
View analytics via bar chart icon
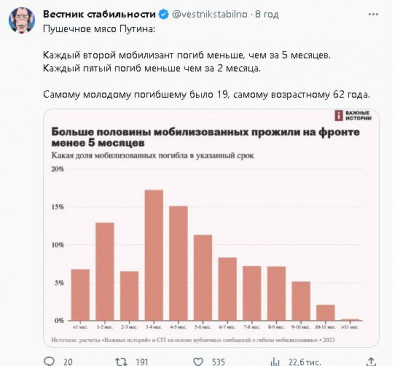(x=275, y=362)
